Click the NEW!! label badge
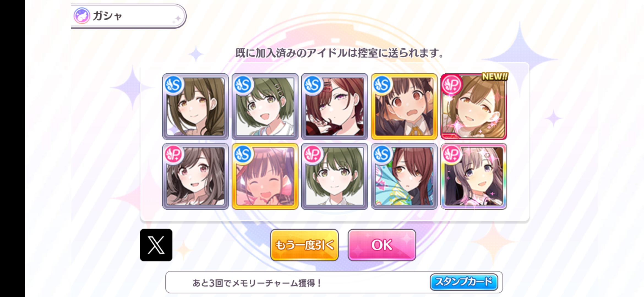Image resolution: width=644 pixels, height=297 pixels. pyautogui.click(x=495, y=76)
